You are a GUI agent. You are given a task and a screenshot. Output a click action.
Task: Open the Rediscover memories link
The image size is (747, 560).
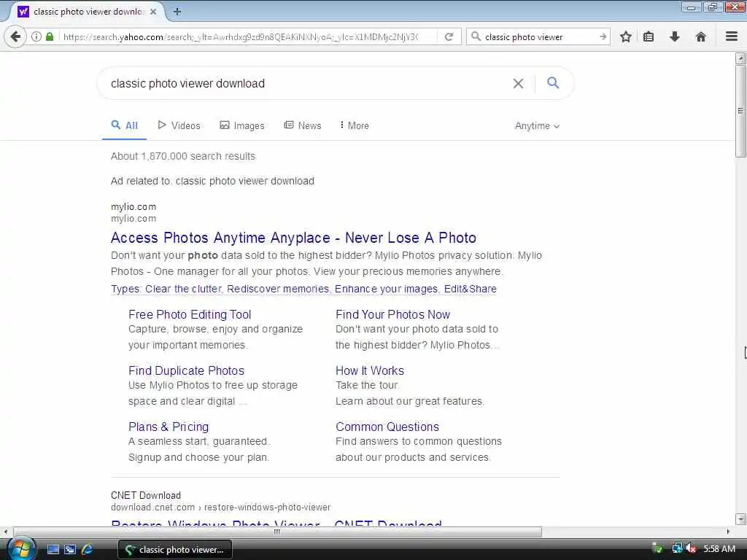pyautogui.click(x=278, y=289)
